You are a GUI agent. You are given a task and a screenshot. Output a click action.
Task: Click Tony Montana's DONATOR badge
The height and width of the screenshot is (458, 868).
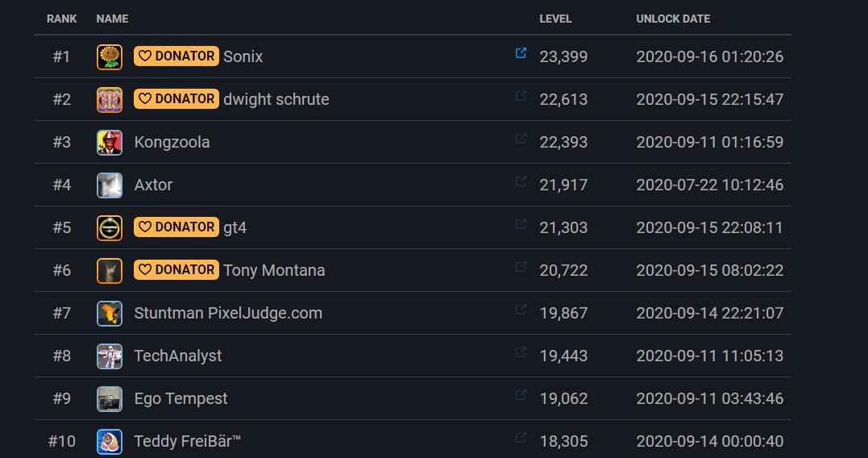tap(177, 270)
